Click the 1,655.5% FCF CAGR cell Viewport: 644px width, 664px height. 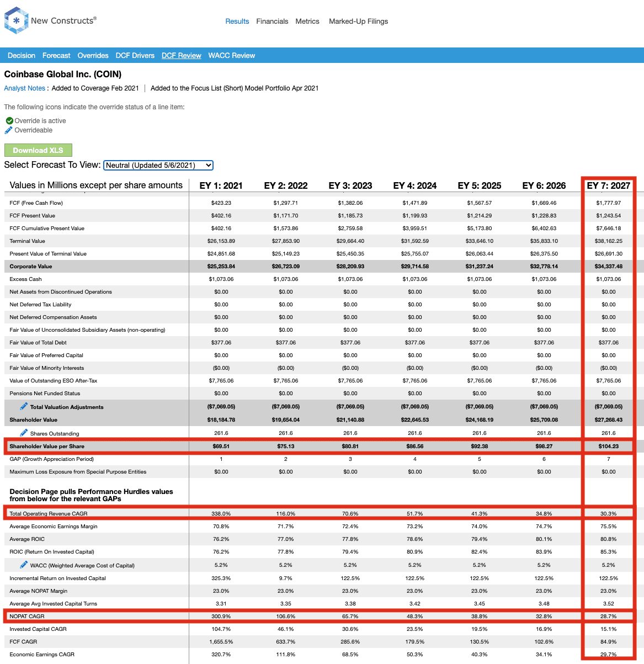(221, 642)
